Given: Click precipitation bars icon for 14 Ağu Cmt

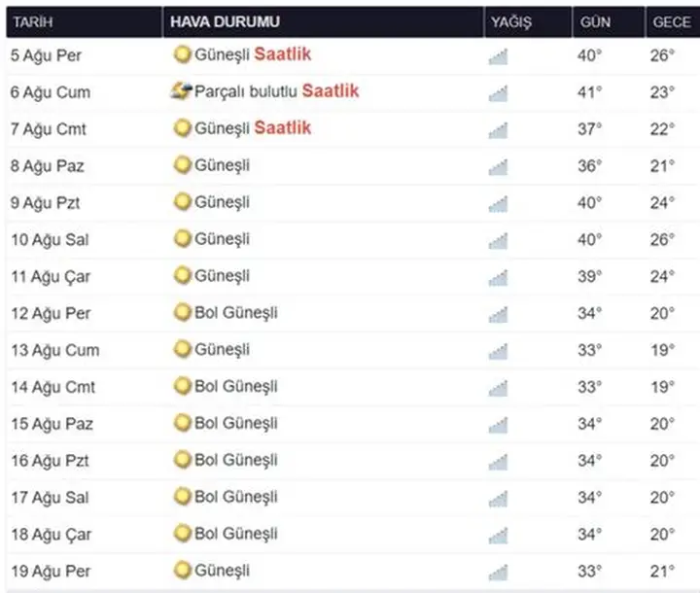Looking at the screenshot, I should [x=498, y=388].
